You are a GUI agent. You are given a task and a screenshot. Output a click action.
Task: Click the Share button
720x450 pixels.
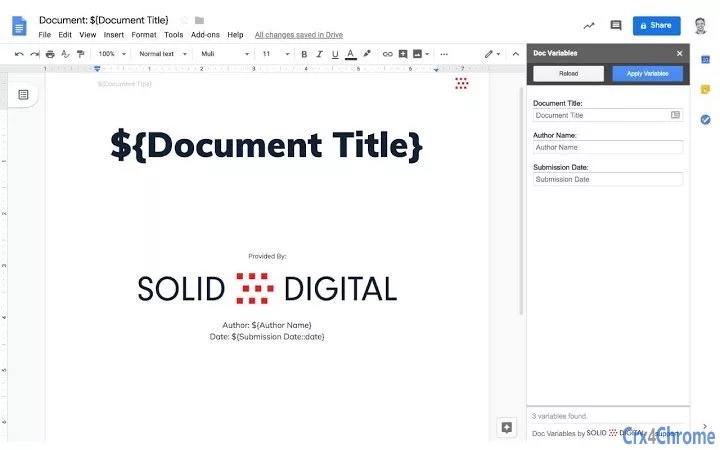657,26
